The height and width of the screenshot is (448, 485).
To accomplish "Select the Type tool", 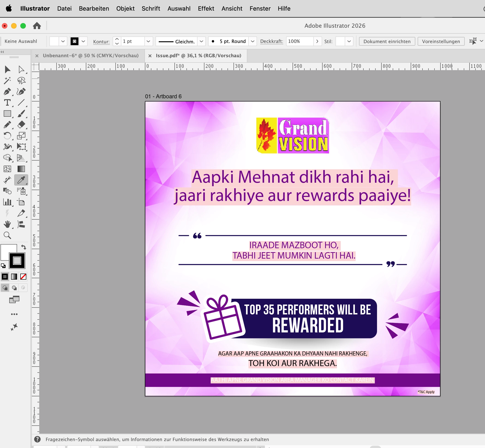I will point(7,103).
